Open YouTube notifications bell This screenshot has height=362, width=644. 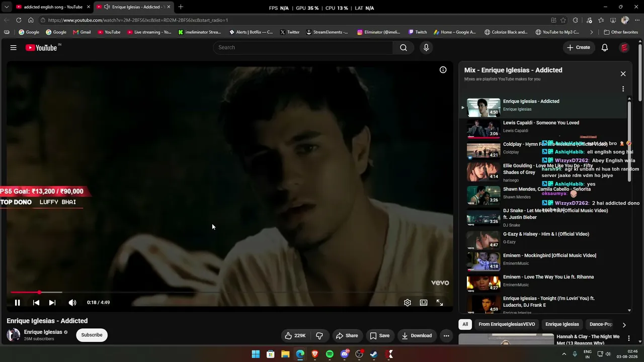click(x=605, y=47)
